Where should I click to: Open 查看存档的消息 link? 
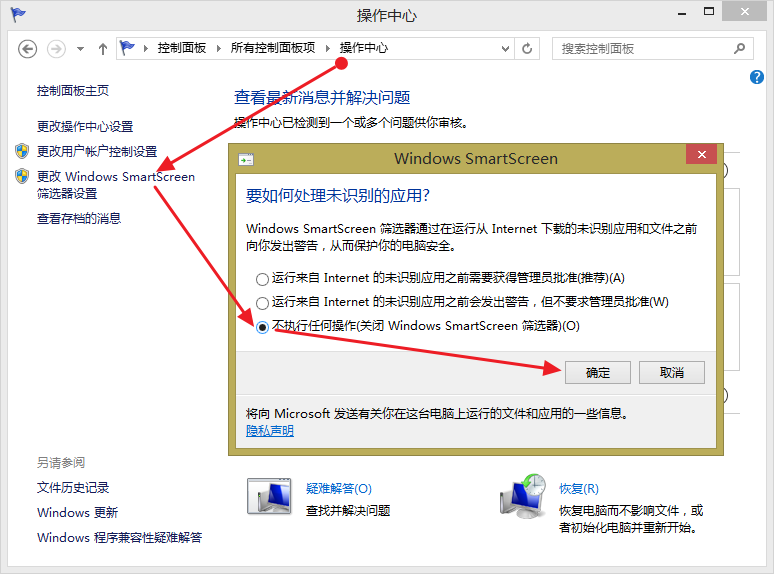click(x=79, y=219)
